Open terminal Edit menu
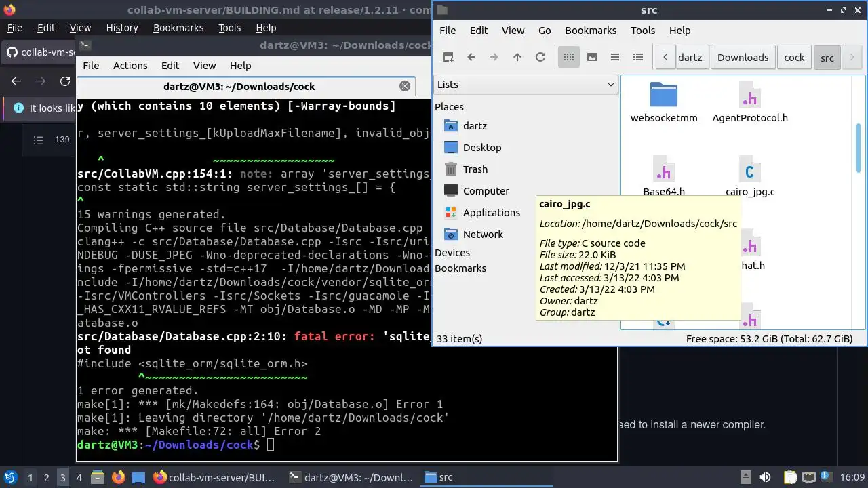 point(170,66)
